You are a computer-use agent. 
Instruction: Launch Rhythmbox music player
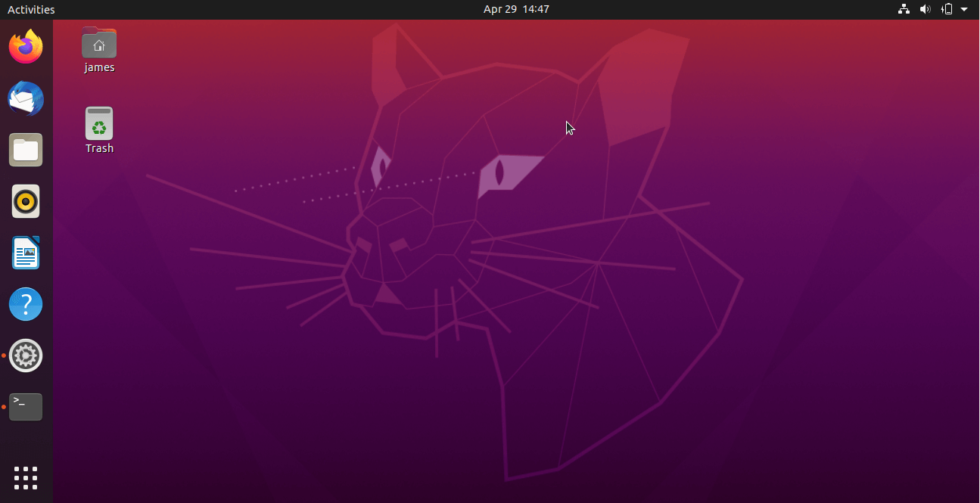[x=26, y=201]
